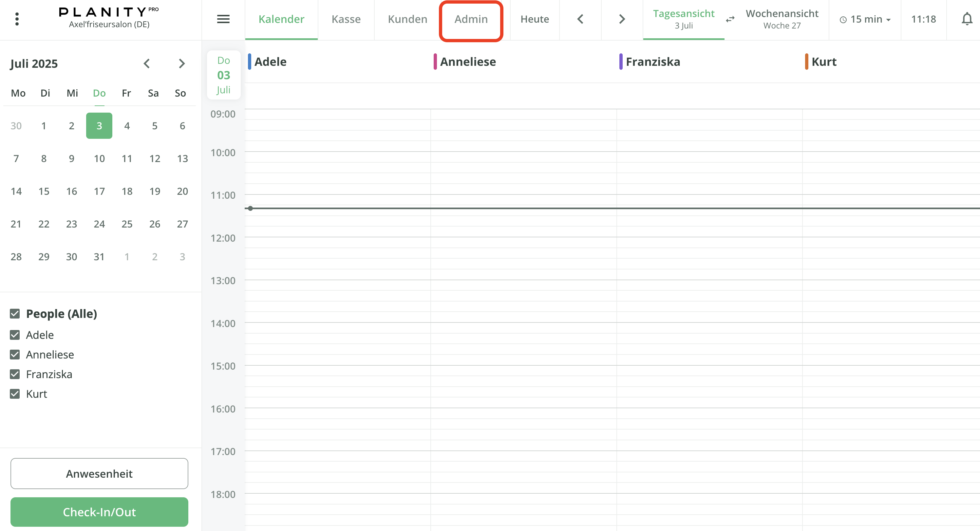The image size is (980, 531).
Task: Switch to Wochenansicht for Woche 27
Action: [x=782, y=19]
